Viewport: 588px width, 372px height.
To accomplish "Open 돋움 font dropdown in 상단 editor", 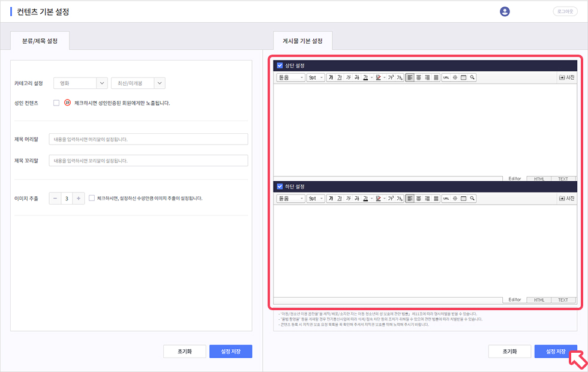I will coord(290,77).
